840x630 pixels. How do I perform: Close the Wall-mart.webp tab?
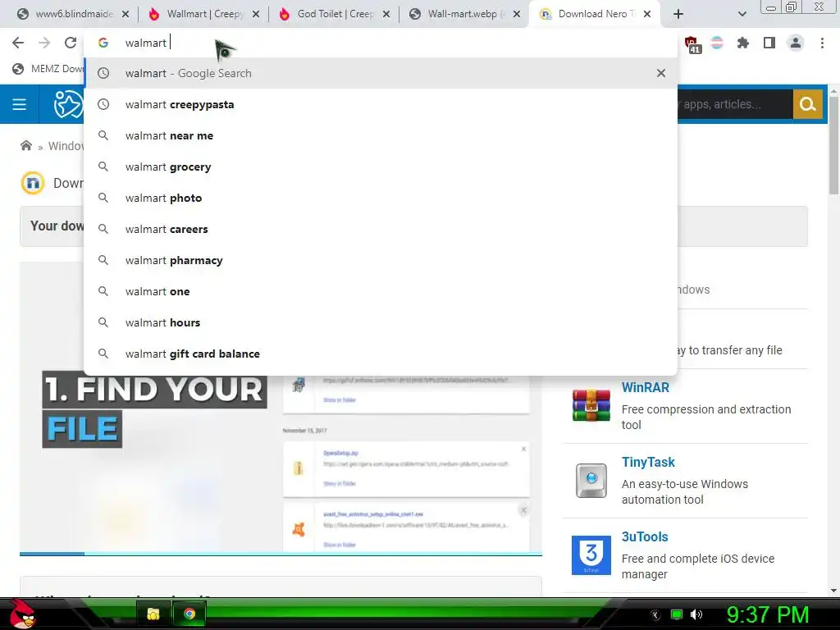tap(517, 15)
